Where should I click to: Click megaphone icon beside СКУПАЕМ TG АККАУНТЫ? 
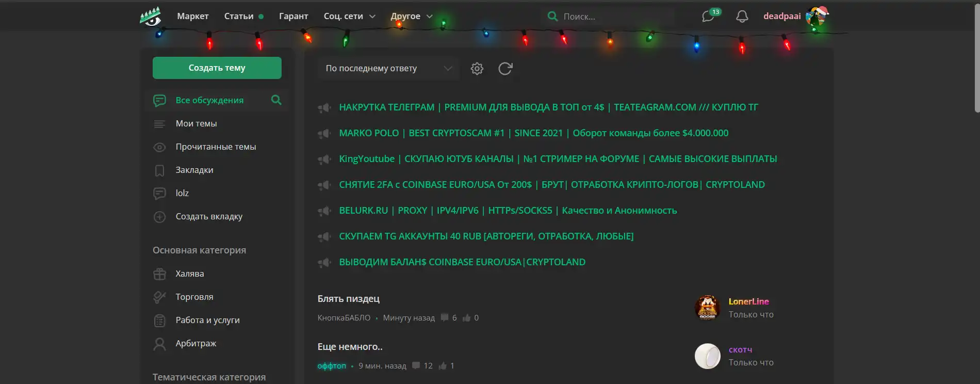tap(324, 237)
